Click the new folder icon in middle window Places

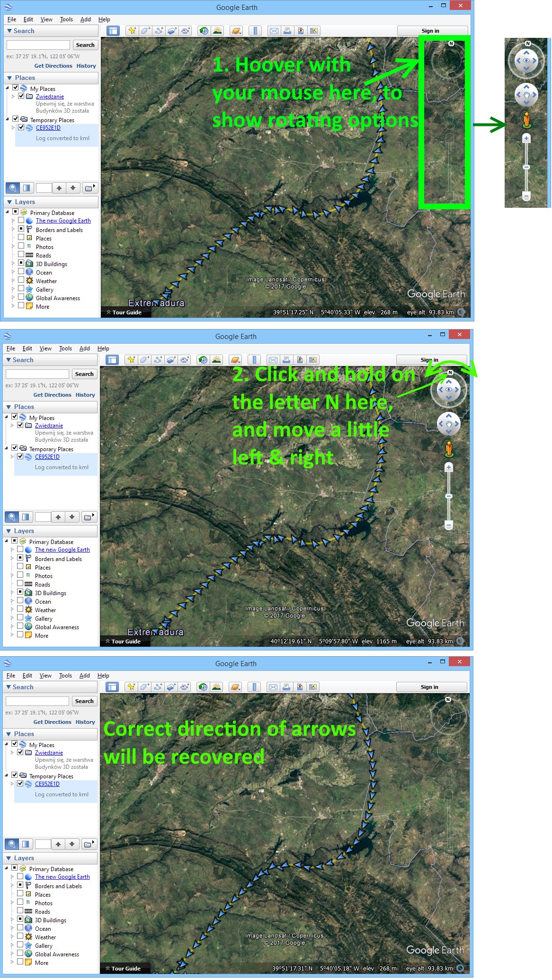pyautogui.click(x=89, y=517)
